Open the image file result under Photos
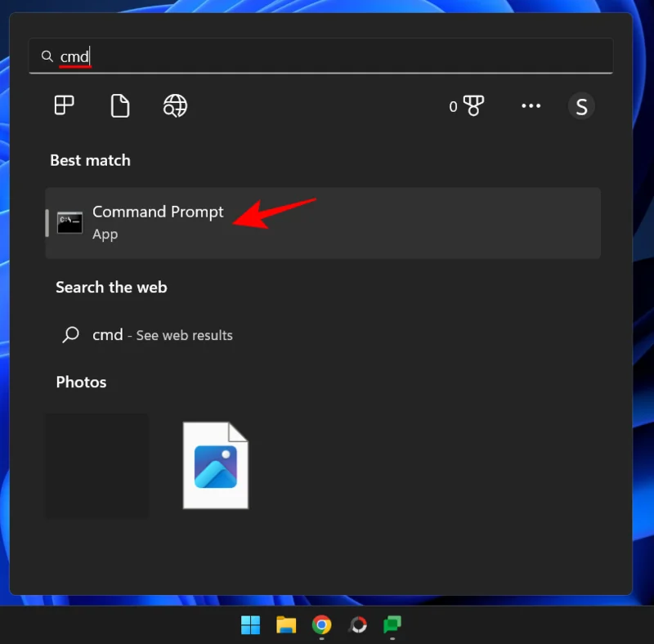The height and width of the screenshot is (644, 654). [x=215, y=465]
